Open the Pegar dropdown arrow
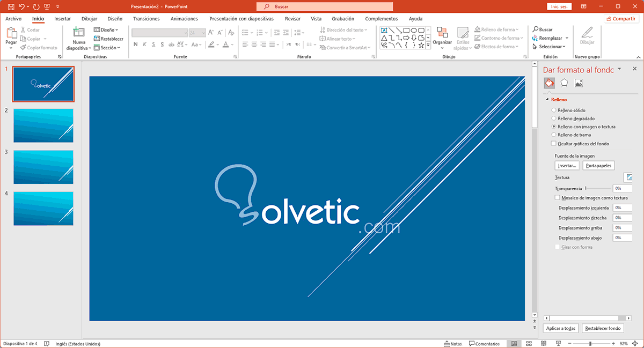Screen dimensions: 644x348 11,48
